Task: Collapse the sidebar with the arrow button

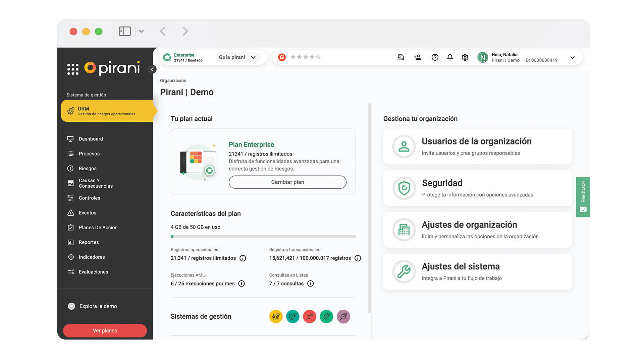Action: point(152,69)
